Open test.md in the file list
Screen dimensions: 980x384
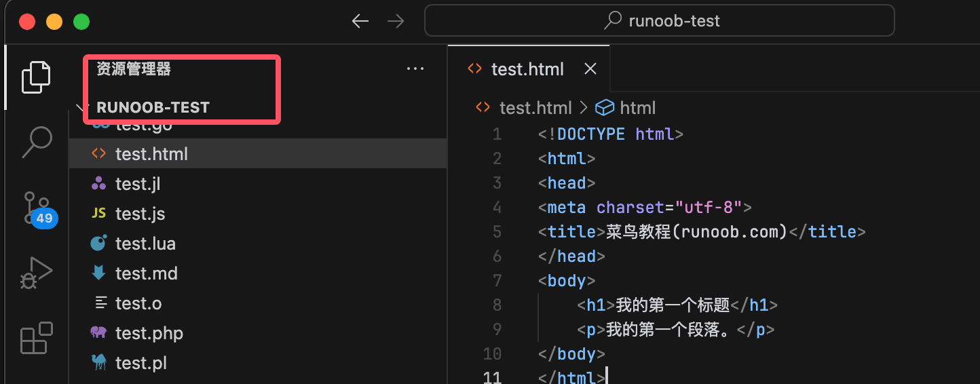pyautogui.click(x=146, y=273)
